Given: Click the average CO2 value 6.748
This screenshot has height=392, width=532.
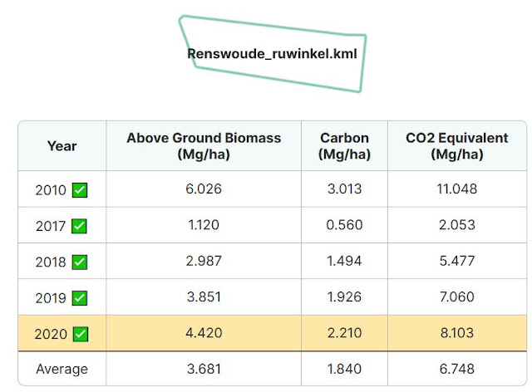Looking at the screenshot, I should click(457, 369).
